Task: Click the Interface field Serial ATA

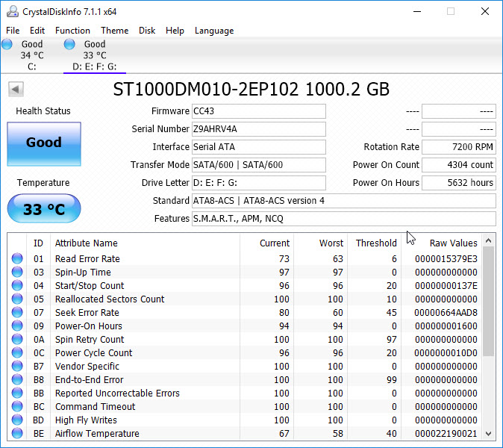Action: [x=259, y=147]
